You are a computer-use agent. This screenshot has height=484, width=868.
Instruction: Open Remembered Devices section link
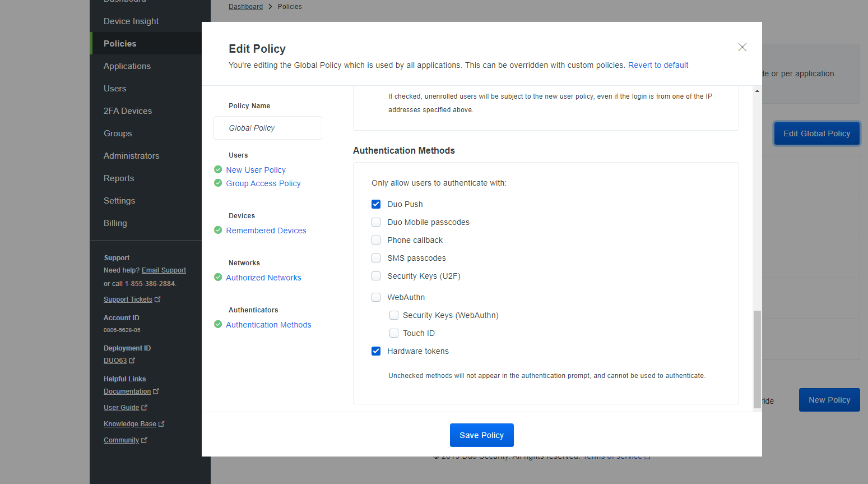click(x=266, y=231)
